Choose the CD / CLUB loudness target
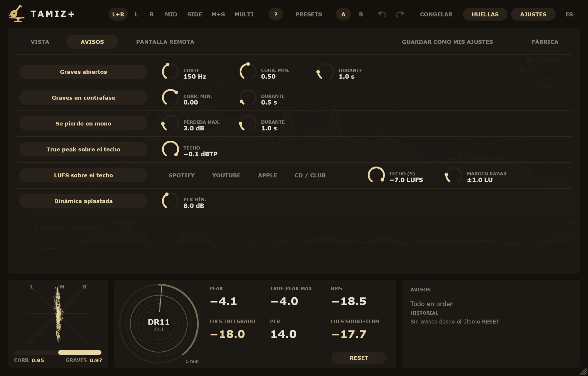Screen dimensions: 588x376 pos(310,175)
